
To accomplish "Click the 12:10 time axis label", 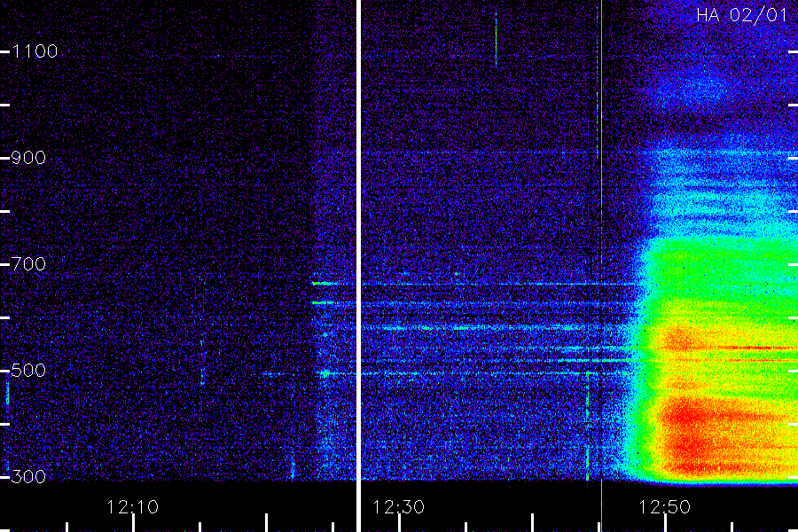I will tap(133, 507).
